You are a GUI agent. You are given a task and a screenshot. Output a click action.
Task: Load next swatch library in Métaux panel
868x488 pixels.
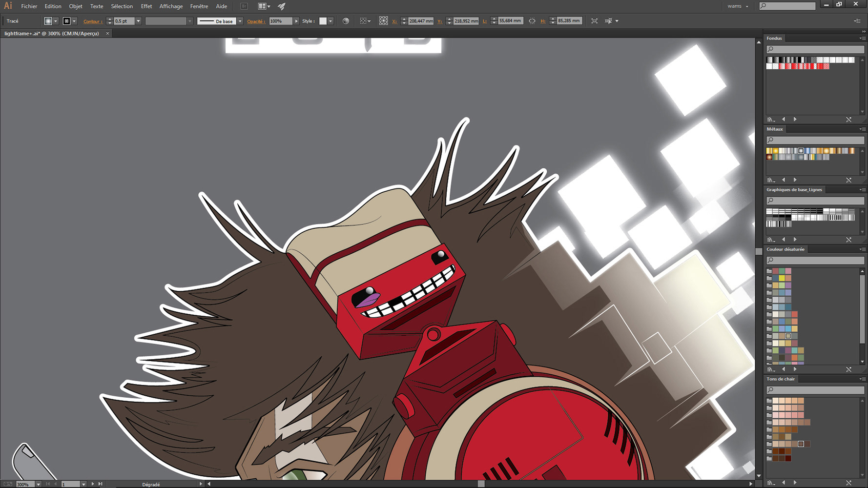[x=795, y=180]
